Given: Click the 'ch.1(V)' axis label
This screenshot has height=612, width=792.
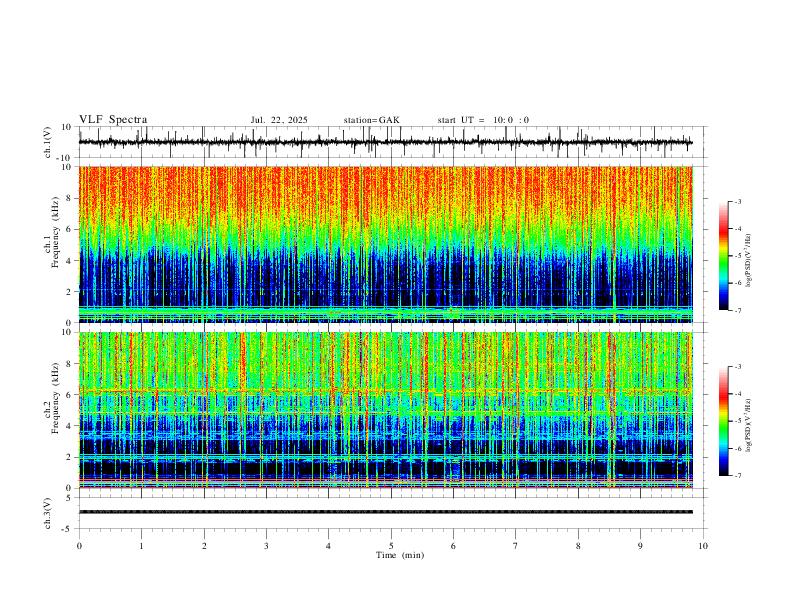Looking at the screenshot, I should click(x=48, y=142).
